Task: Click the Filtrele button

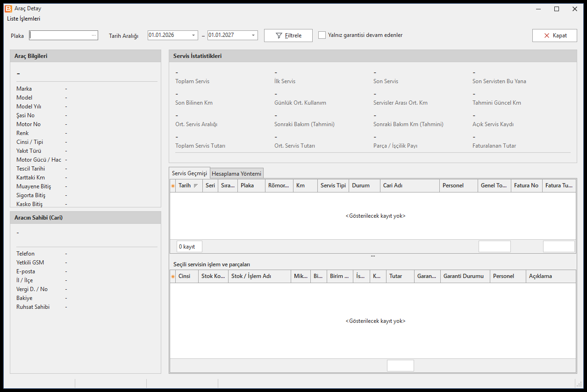Action: tap(288, 36)
